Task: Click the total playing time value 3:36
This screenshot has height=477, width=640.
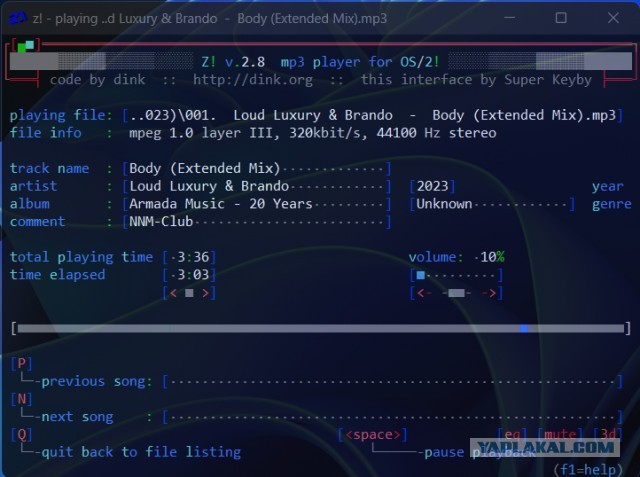Action: coord(189,257)
